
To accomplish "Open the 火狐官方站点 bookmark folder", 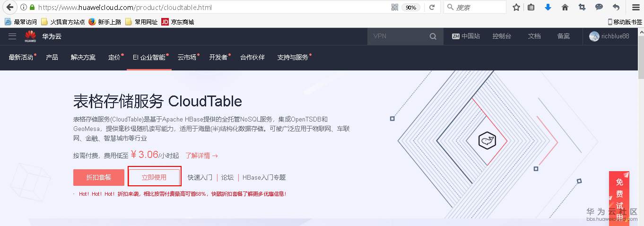I will point(63,22).
